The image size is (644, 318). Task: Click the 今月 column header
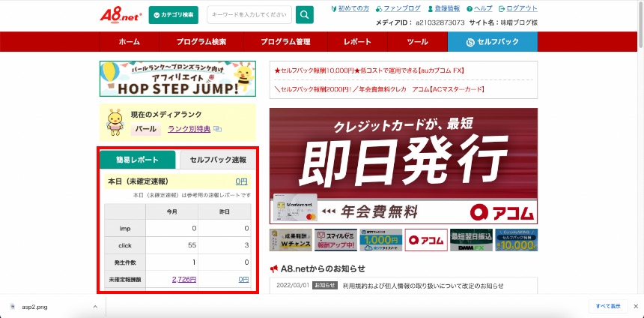(x=171, y=211)
